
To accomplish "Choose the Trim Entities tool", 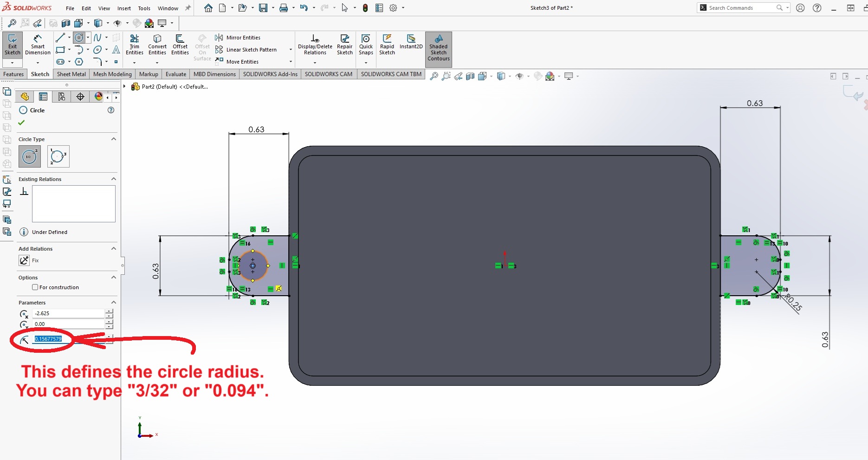I will pyautogui.click(x=134, y=45).
